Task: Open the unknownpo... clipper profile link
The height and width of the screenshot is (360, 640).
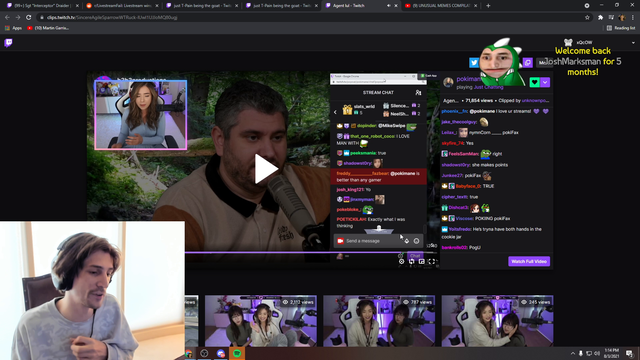Action: (x=535, y=100)
